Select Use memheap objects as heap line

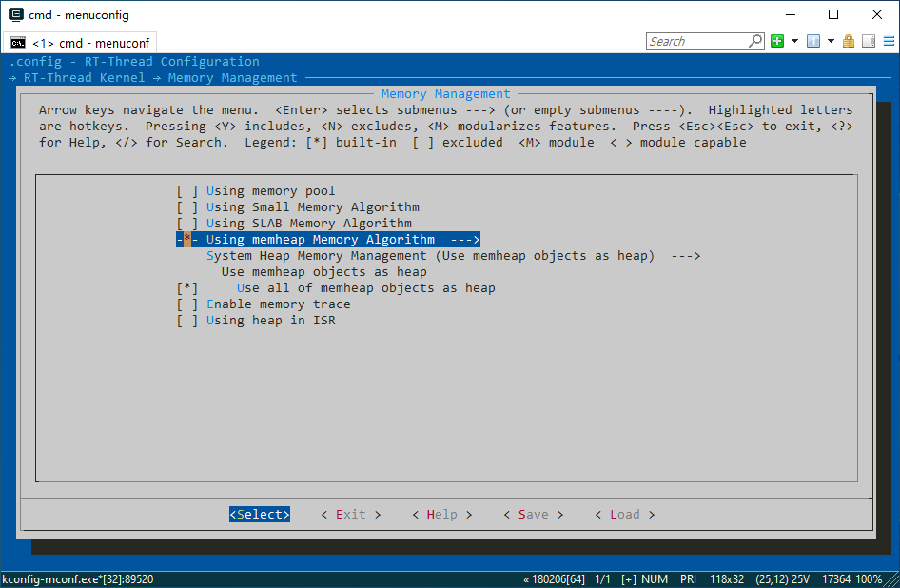coord(324,271)
